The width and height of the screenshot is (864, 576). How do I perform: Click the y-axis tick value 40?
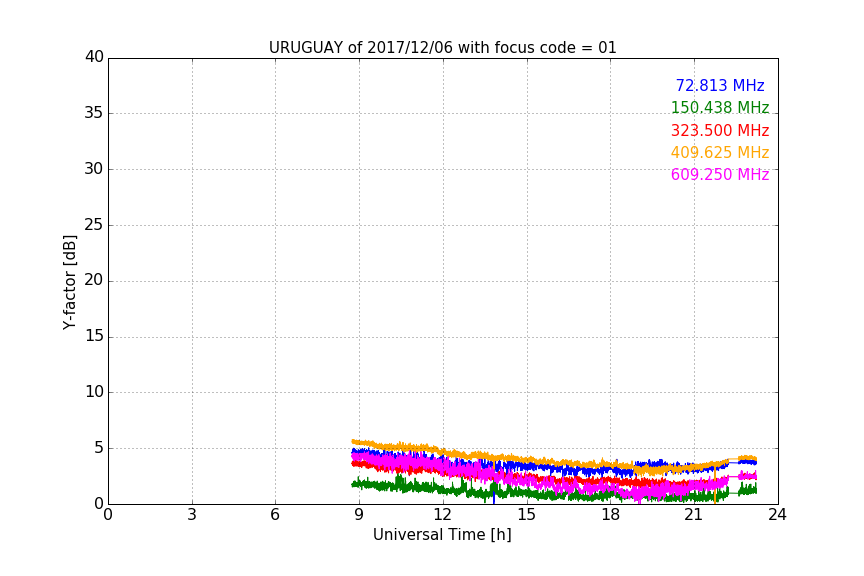pyautogui.click(x=94, y=57)
